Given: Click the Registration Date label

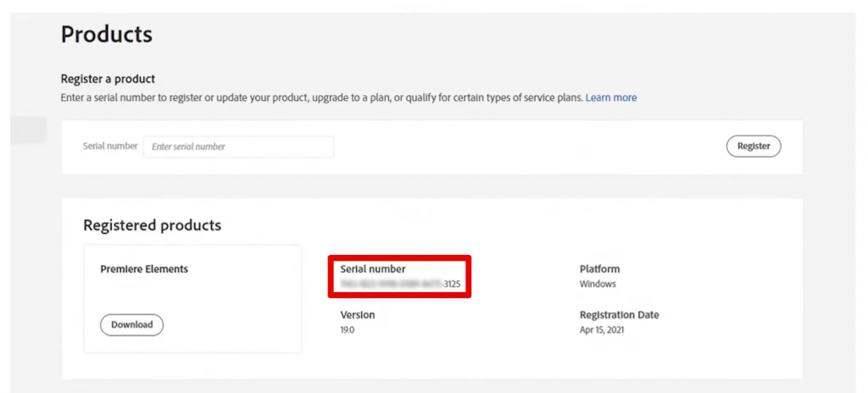Looking at the screenshot, I should [620, 315].
